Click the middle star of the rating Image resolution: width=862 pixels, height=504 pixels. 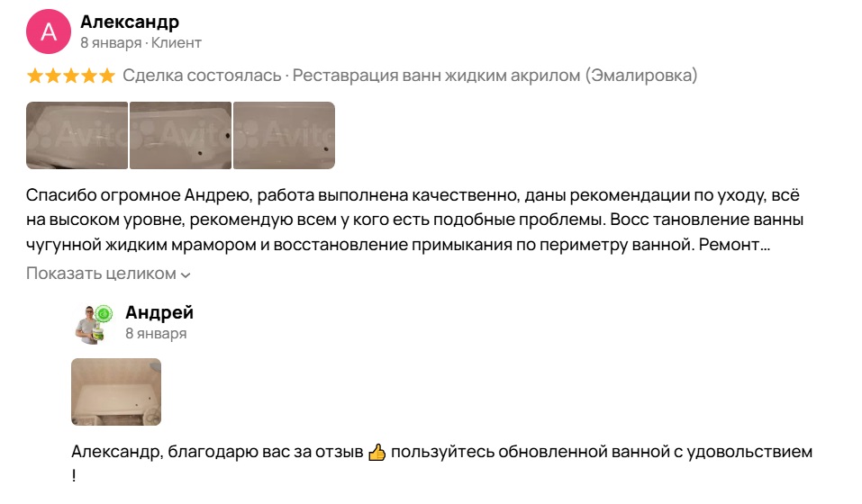tap(71, 76)
